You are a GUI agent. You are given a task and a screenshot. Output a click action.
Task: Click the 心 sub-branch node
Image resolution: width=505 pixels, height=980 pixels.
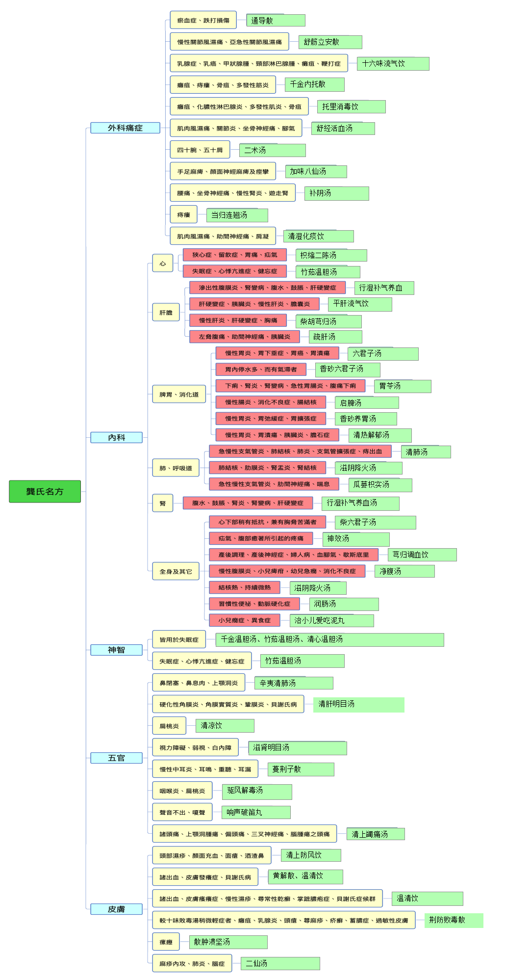(163, 264)
